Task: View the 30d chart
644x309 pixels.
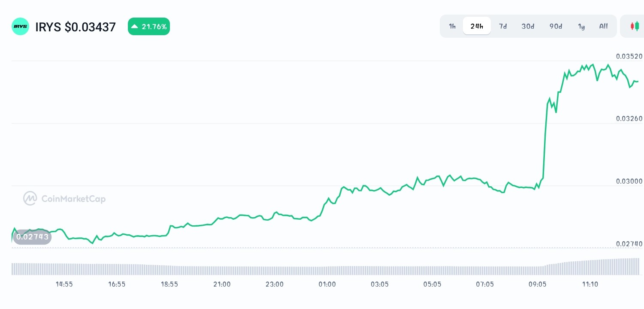Action: pyautogui.click(x=528, y=26)
